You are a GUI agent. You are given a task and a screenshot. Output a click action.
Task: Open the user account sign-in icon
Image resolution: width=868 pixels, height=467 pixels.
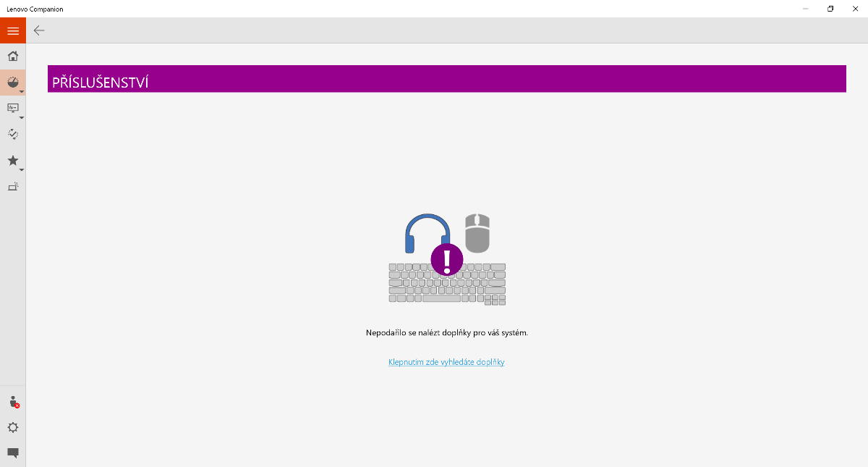(x=12, y=402)
